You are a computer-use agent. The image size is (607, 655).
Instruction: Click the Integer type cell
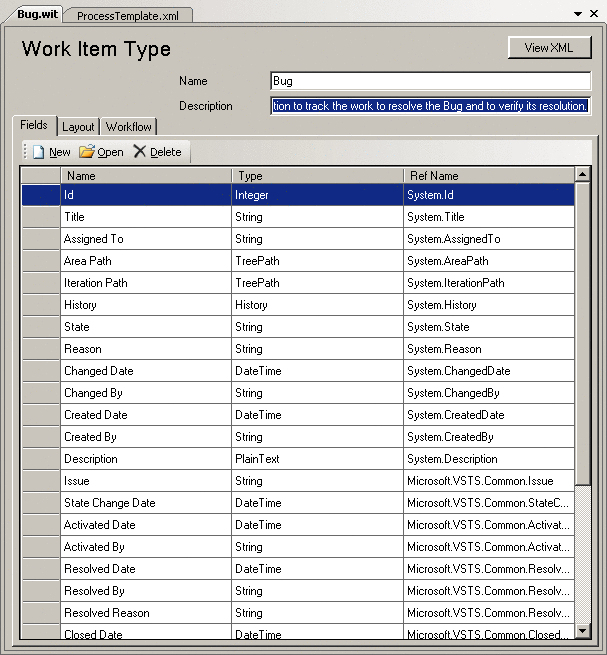point(317,195)
